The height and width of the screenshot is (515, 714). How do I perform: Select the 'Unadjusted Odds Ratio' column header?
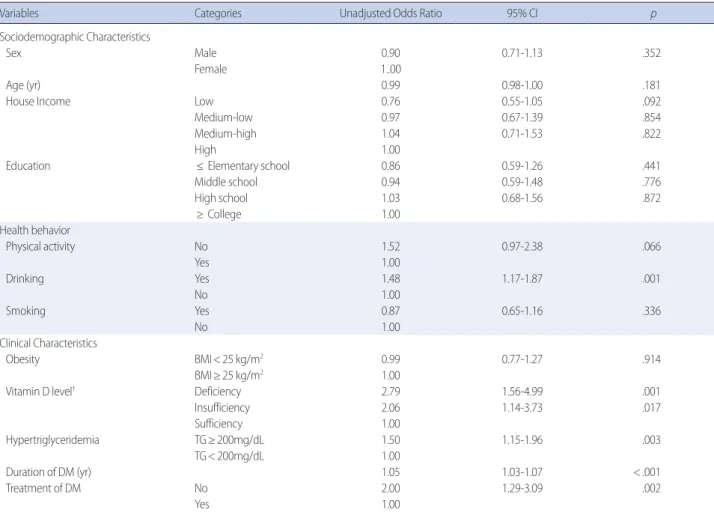391,13
